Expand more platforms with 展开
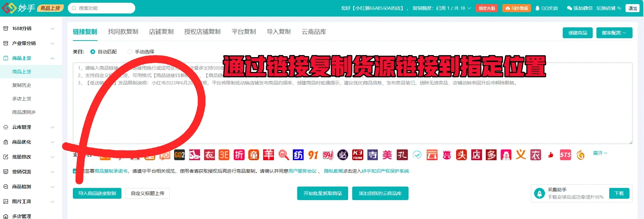The width and height of the screenshot is (644, 219). coord(600,153)
